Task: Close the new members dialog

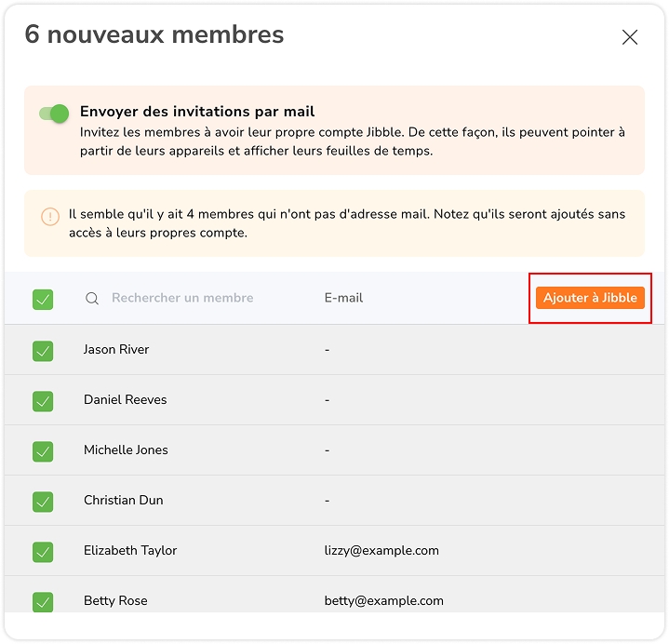Action: coord(630,37)
